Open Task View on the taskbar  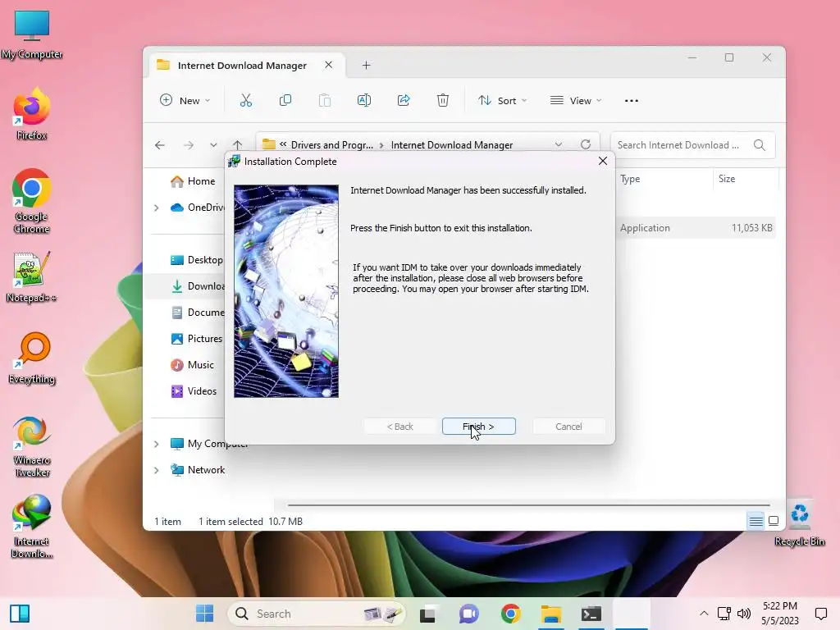point(427,614)
